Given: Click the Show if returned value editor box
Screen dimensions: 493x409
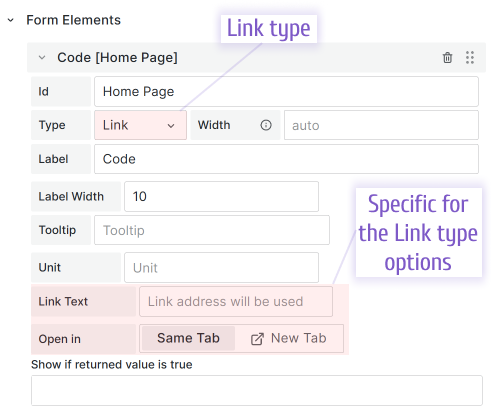Looking at the screenshot, I should [257, 390].
